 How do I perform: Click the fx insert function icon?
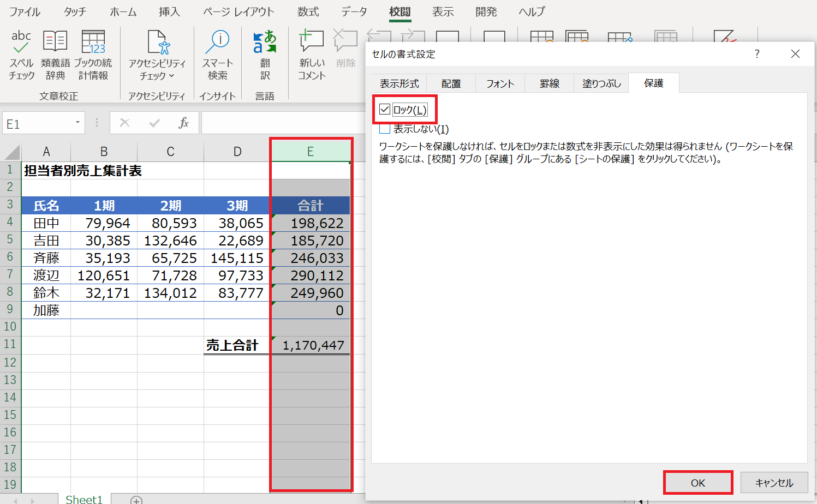pyautogui.click(x=184, y=123)
